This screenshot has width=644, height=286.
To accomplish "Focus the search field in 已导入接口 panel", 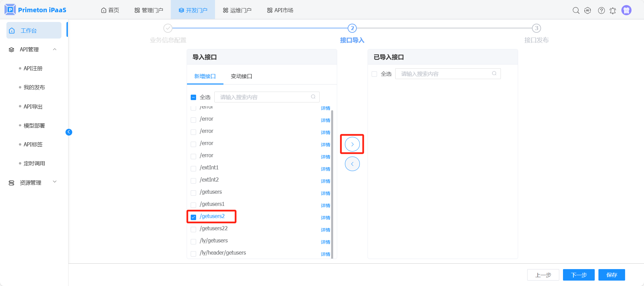I will point(448,74).
